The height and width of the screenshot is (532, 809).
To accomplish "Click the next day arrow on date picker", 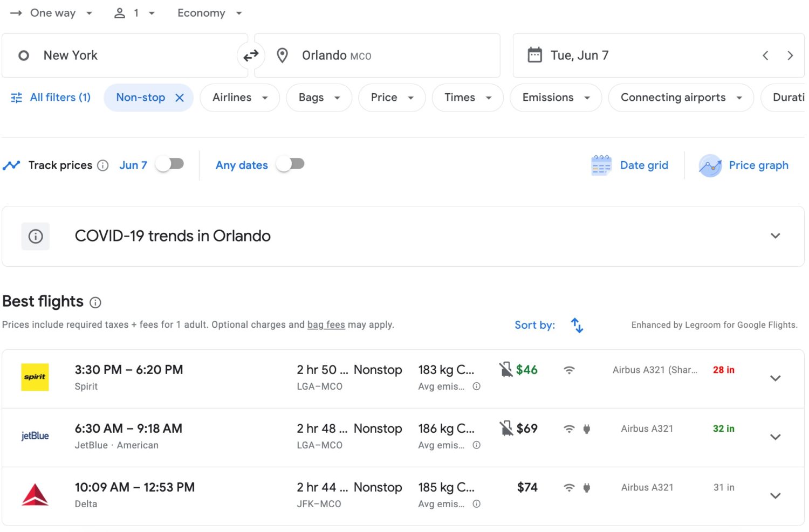I will 790,55.
